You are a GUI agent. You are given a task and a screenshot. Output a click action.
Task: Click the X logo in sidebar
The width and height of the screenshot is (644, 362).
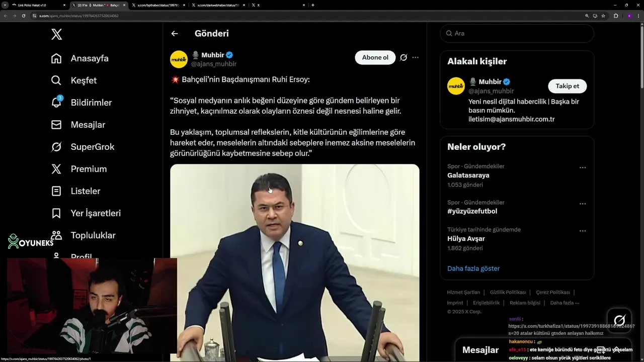57,34
